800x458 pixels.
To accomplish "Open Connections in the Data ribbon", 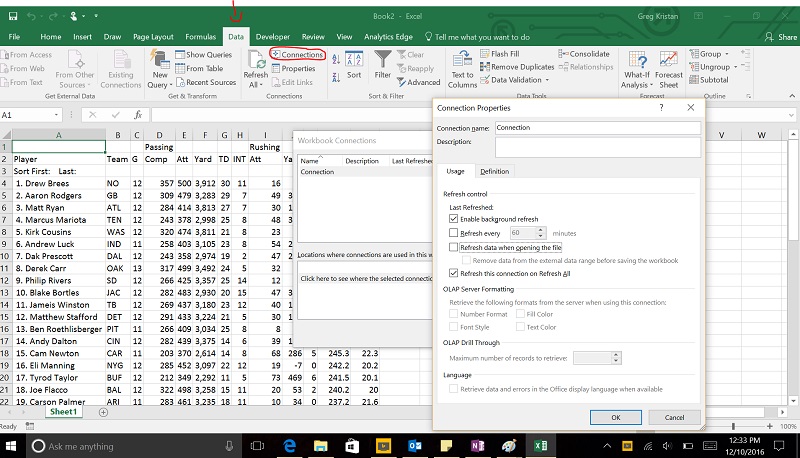I will 297,54.
